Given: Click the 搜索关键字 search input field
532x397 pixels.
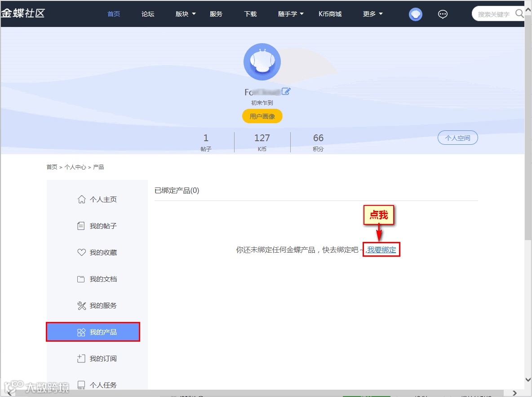Looking at the screenshot, I should pos(494,14).
